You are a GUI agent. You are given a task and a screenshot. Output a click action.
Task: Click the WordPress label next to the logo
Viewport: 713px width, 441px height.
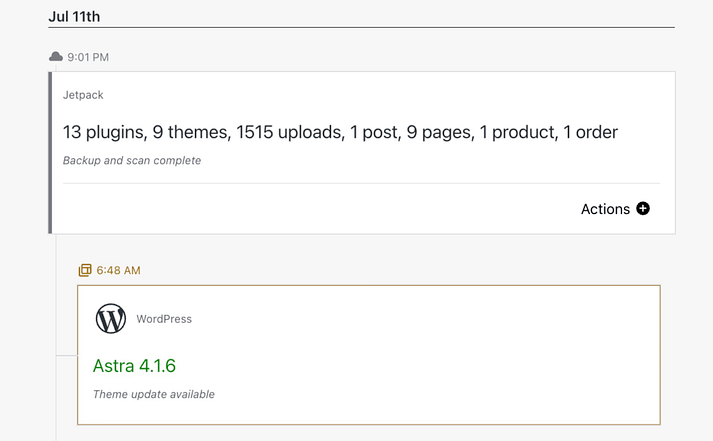(164, 319)
